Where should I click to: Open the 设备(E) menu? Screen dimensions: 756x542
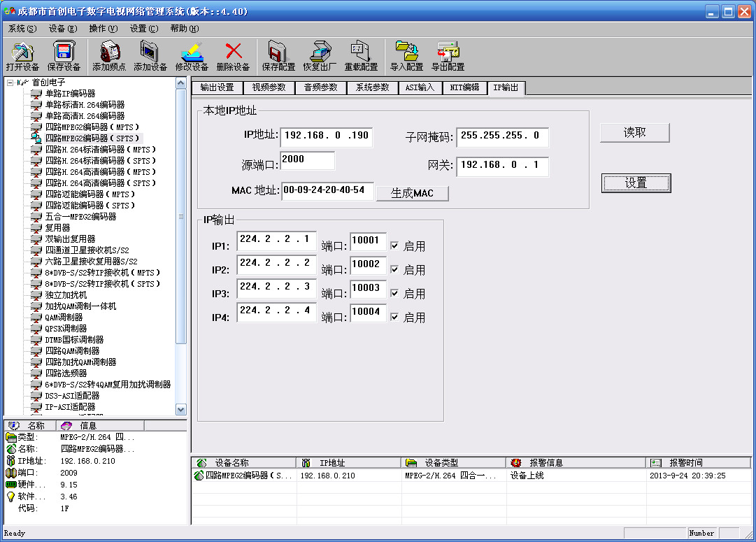(63, 29)
